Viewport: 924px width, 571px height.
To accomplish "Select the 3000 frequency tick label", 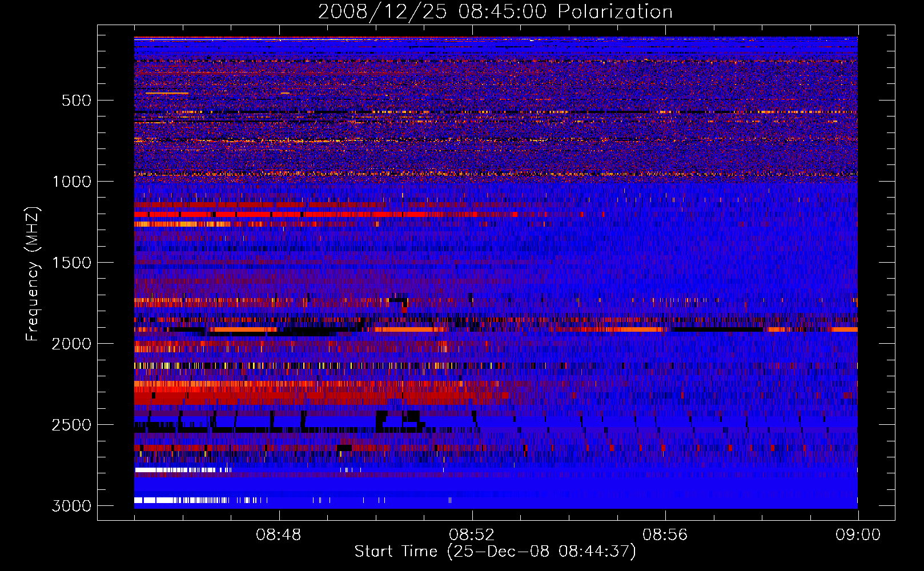I will (71, 506).
